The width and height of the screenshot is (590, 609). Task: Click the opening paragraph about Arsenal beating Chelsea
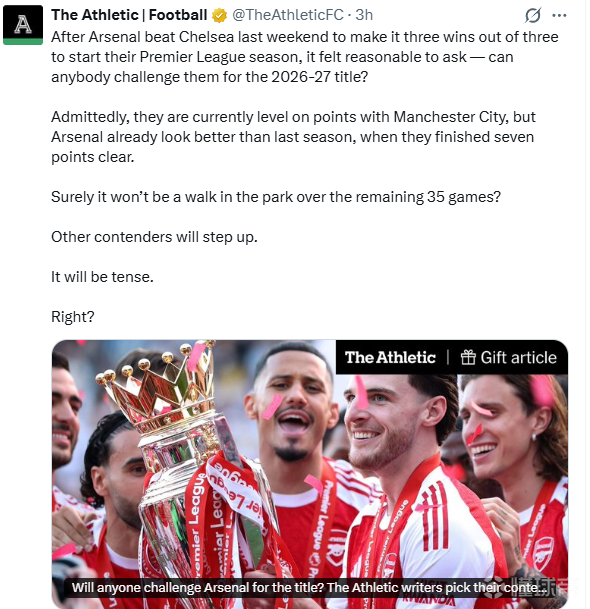point(305,57)
